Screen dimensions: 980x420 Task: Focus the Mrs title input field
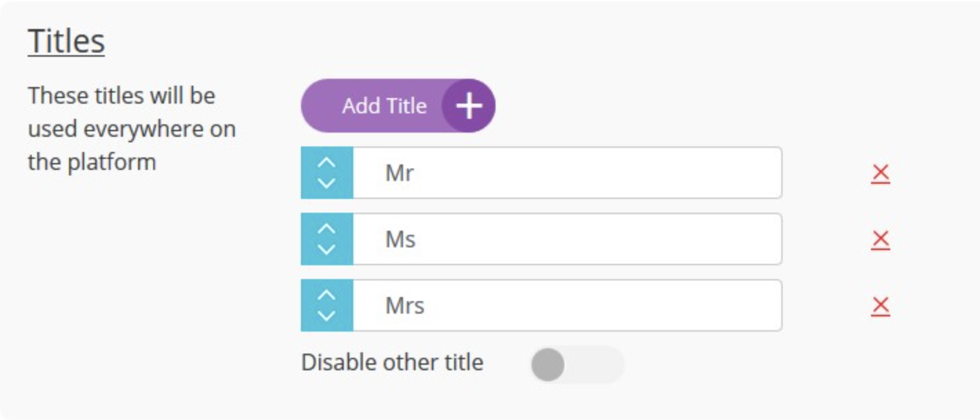[567, 305]
